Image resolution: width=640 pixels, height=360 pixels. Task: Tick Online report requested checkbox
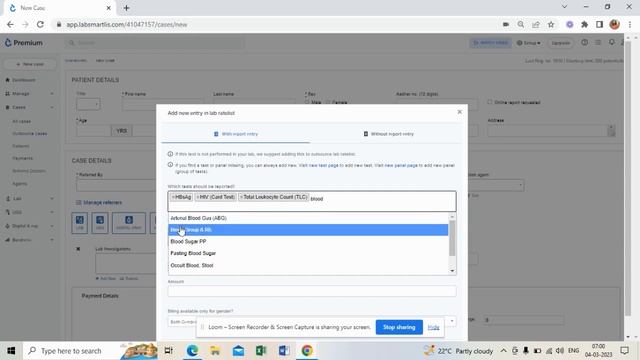490,102
